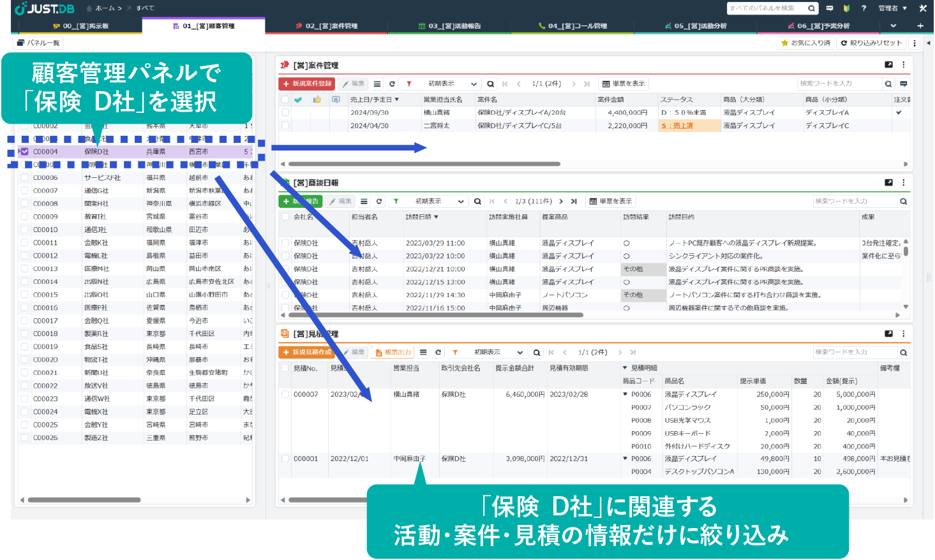Open list menu icon in 案件管理 toolbar
This screenshot has height=560, width=935.
tap(377, 84)
